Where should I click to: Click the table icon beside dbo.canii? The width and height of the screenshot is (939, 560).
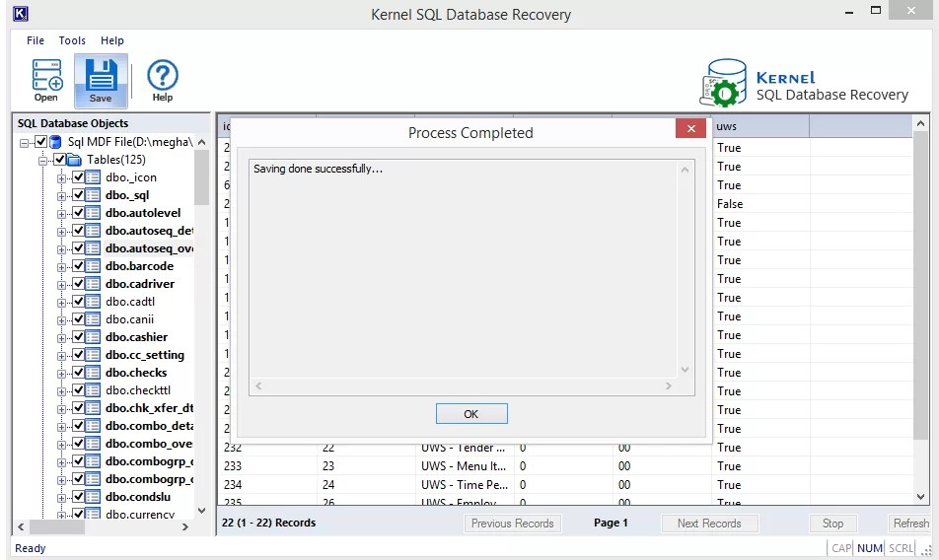(x=93, y=318)
